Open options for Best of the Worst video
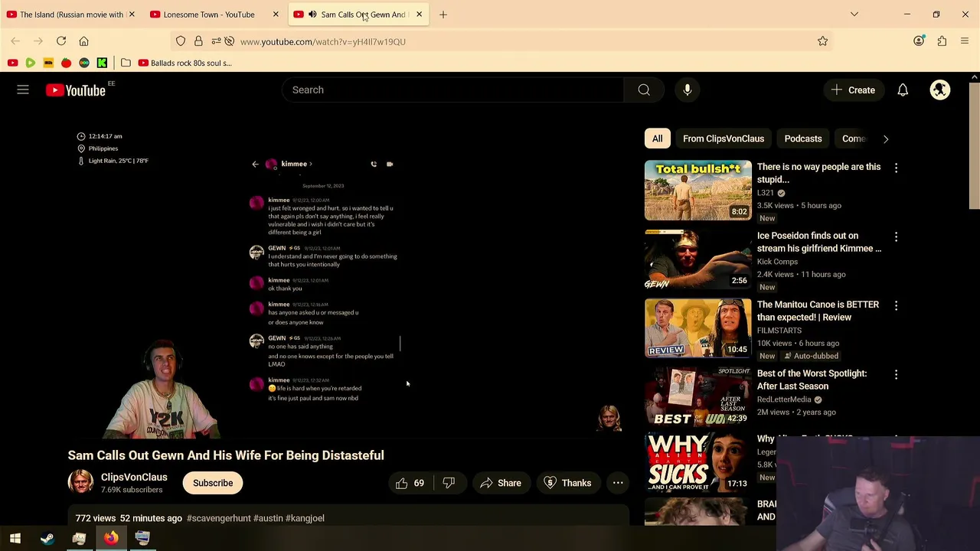980x551 pixels. (x=896, y=374)
